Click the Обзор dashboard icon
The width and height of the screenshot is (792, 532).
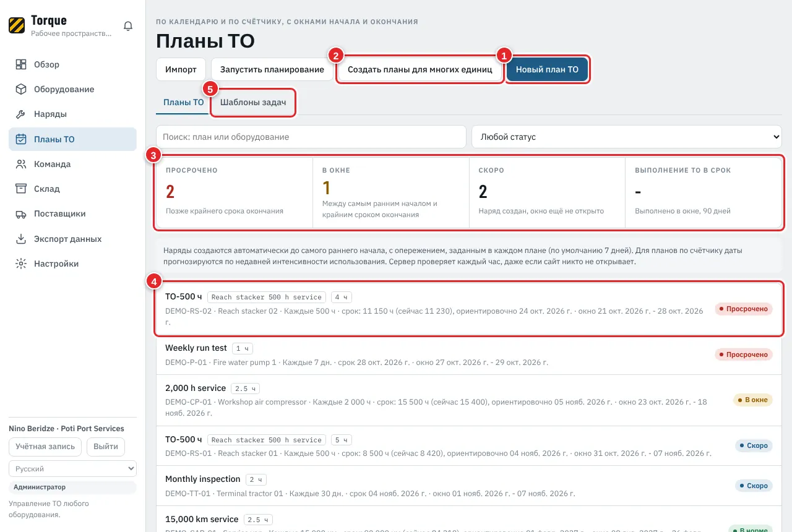(x=21, y=64)
